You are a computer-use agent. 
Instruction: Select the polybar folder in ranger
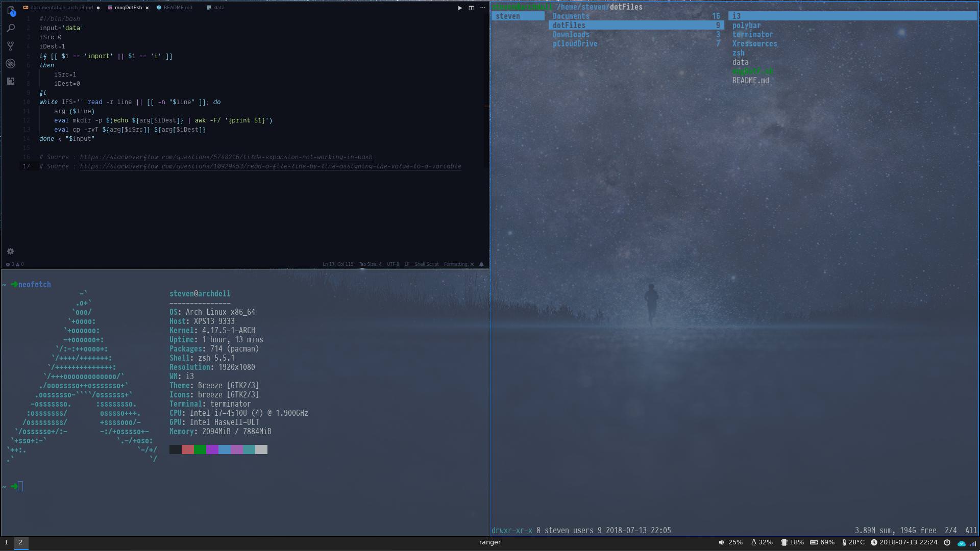click(x=746, y=26)
